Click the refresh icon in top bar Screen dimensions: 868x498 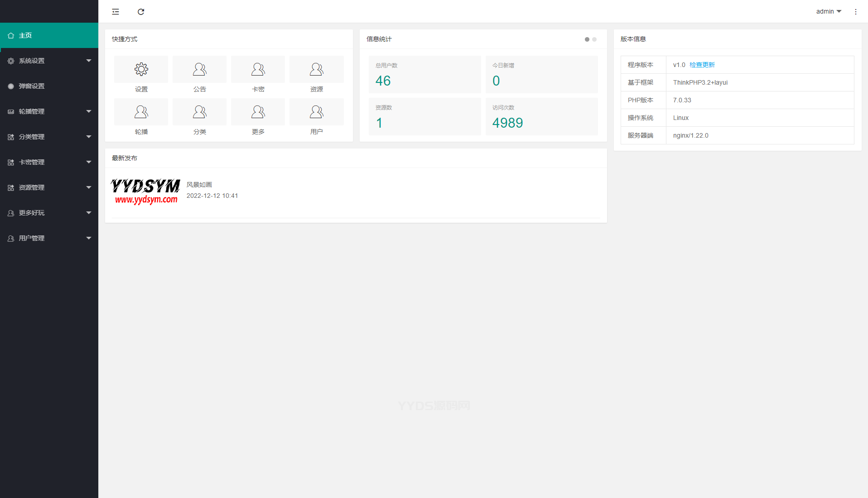tap(141, 12)
